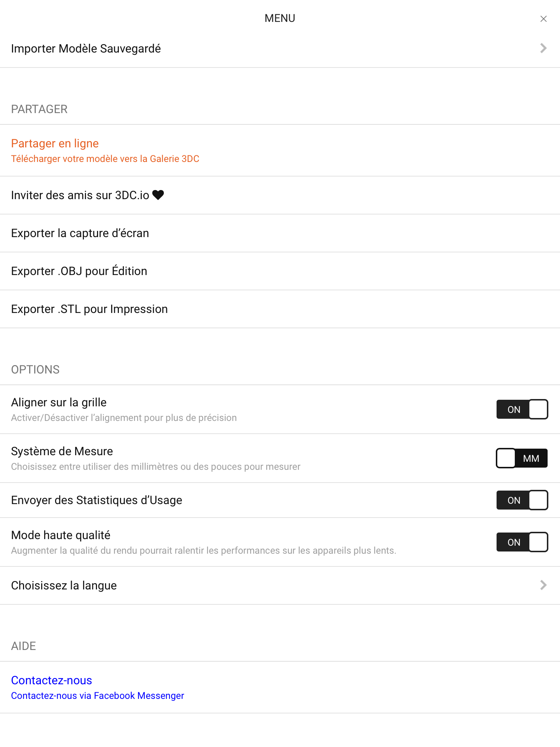Click the heart icon next to 3DC.io
Viewport: 560px width, 747px height.
[158, 195]
